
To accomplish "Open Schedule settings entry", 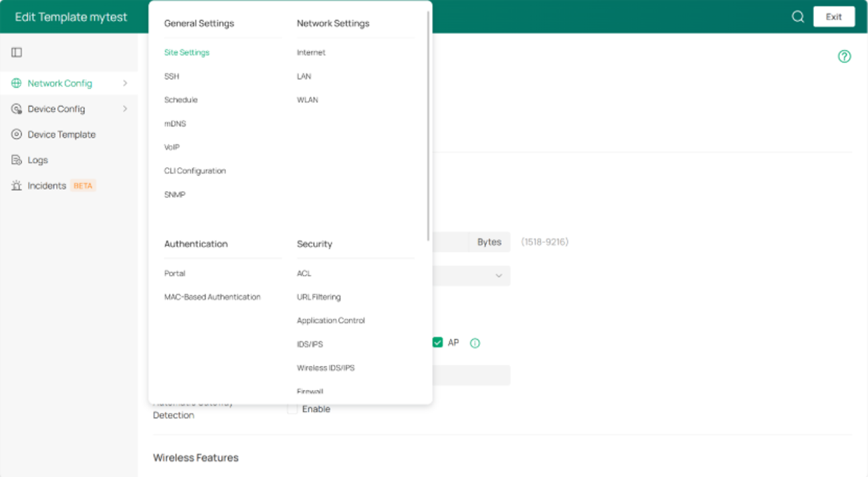I will coord(181,100).
